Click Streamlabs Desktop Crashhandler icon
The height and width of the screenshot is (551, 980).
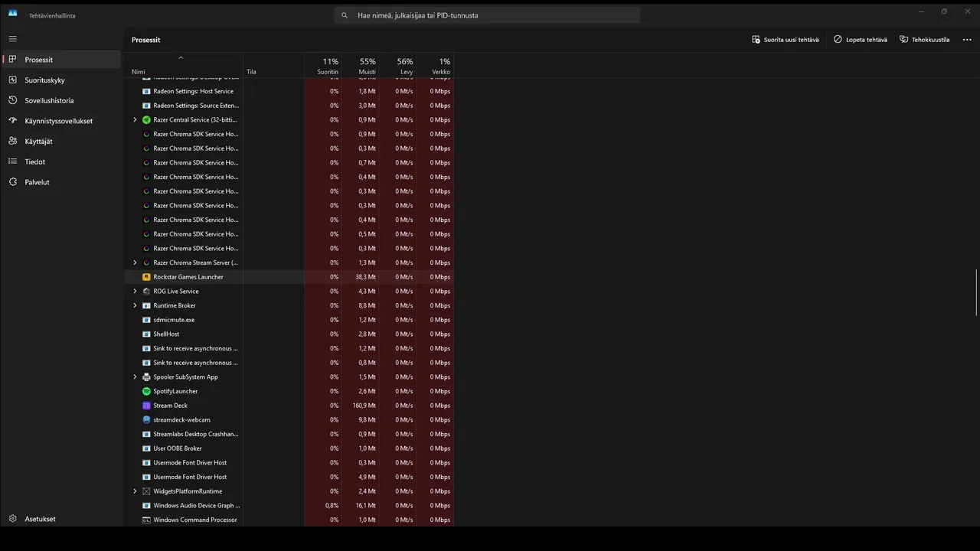pos(146,434)
